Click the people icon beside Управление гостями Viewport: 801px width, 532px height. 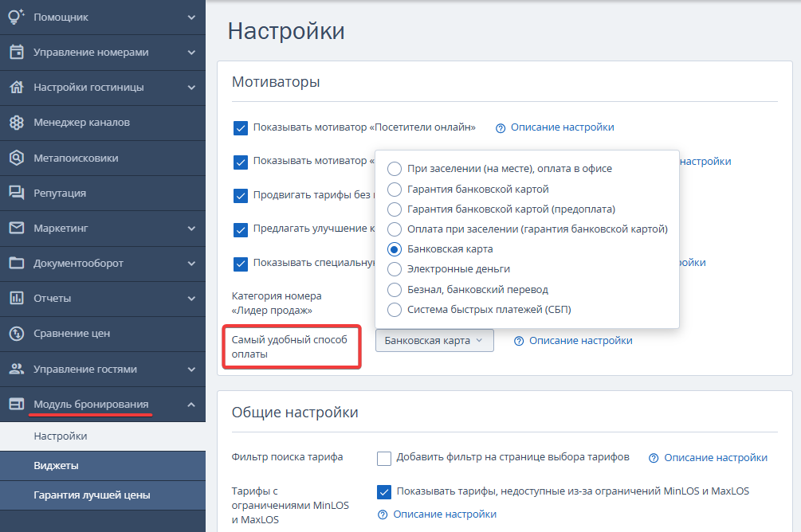point(17,369)
